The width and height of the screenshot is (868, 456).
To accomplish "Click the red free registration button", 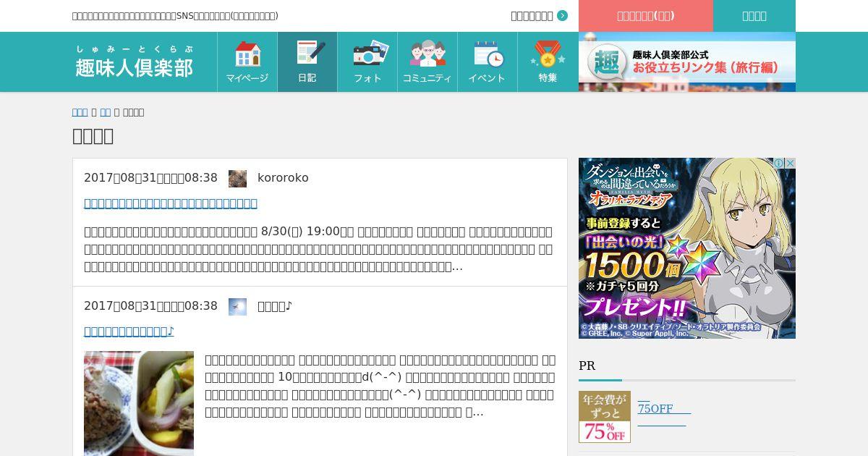I will [x=646, y=16].
